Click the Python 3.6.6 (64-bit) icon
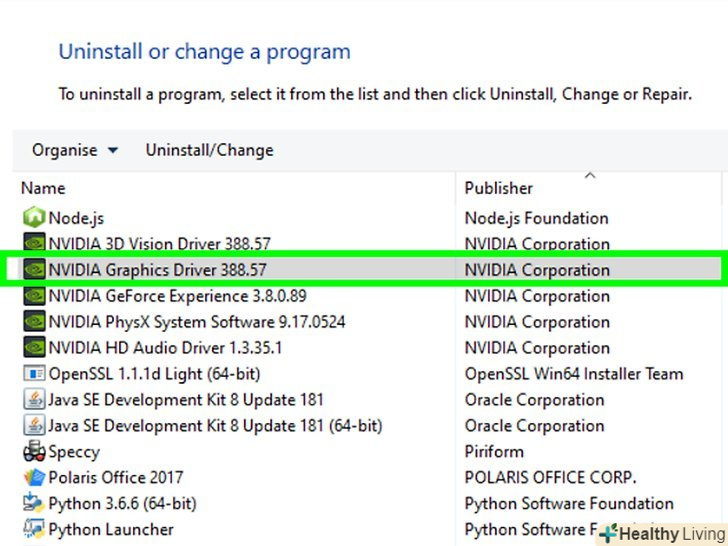This screenshot has width=728, height=546. pos(34,503)
